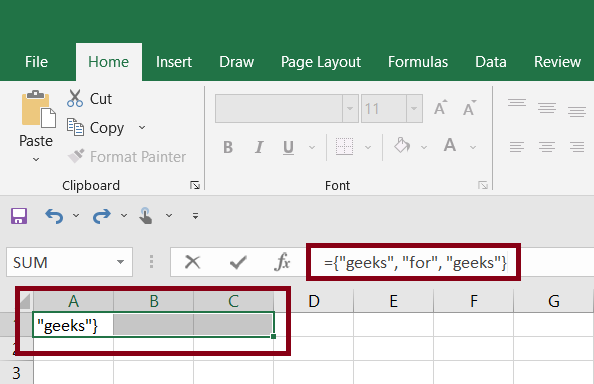
Task: Click the Paste clipboard icon
Action: (38, 109)
